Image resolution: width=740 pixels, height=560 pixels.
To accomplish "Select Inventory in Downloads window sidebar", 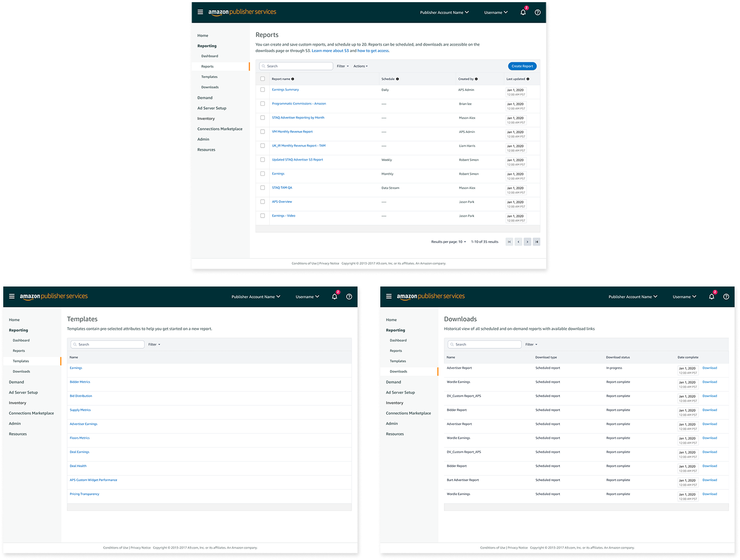I will point(394,403).
